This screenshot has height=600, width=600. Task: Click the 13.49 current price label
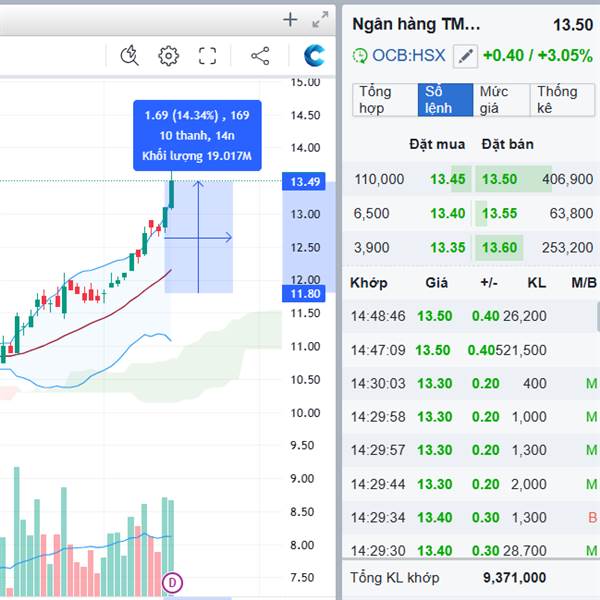pos(304,181)
